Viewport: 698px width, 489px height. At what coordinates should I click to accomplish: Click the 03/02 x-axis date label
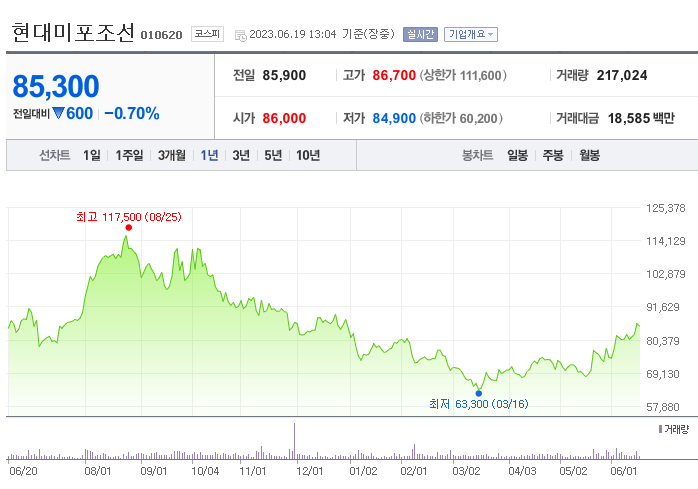pyautogui.click(x=467, y=471)
